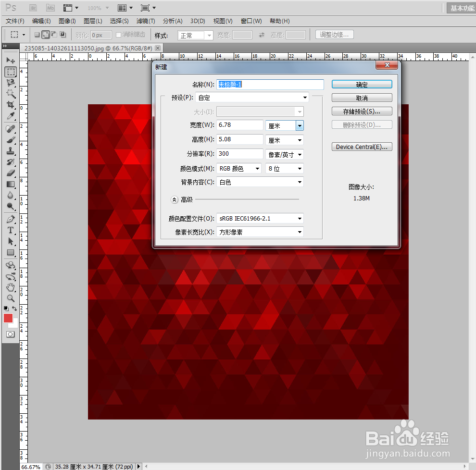This screenshot has width=476, height=470.
Task: Open the 图层(L) menu
Action: [93, 21]
